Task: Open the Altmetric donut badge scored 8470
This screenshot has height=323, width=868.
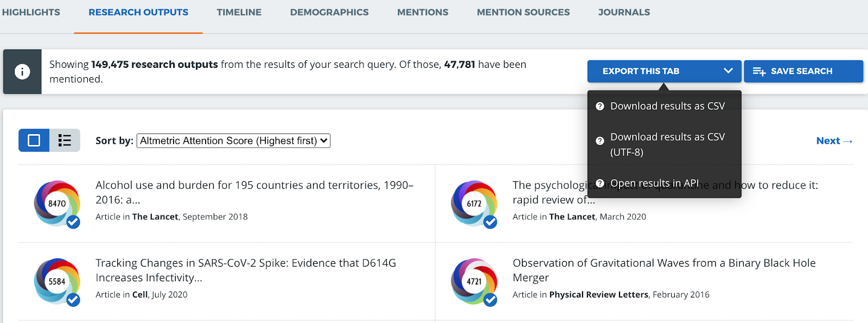Action: click(x=57, y=204)
